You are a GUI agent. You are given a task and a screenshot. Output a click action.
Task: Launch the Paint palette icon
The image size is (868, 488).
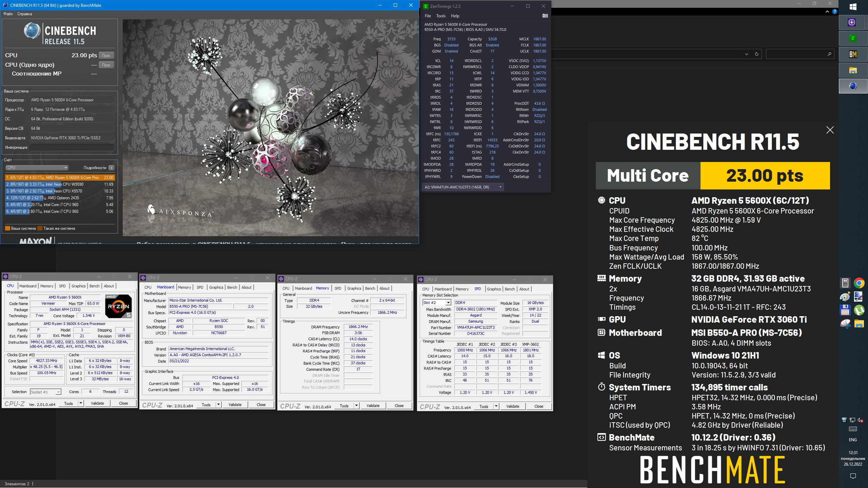845,297
